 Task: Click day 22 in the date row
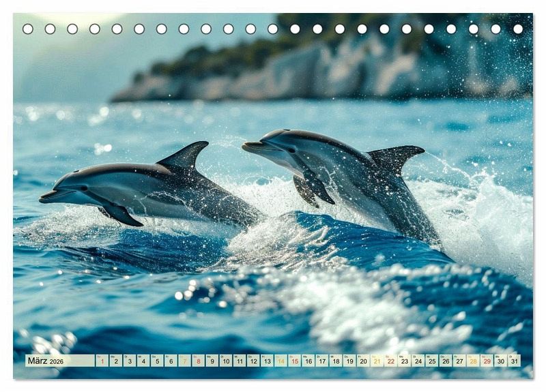(x=390, y=361)
